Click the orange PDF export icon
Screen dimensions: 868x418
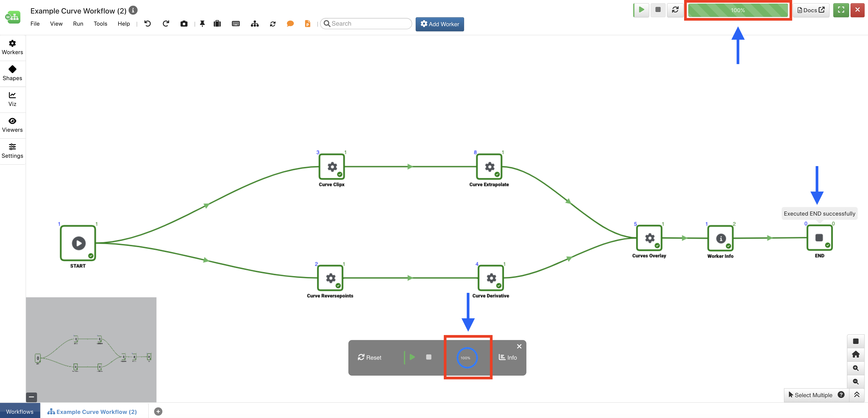click(x=307, y=24)
